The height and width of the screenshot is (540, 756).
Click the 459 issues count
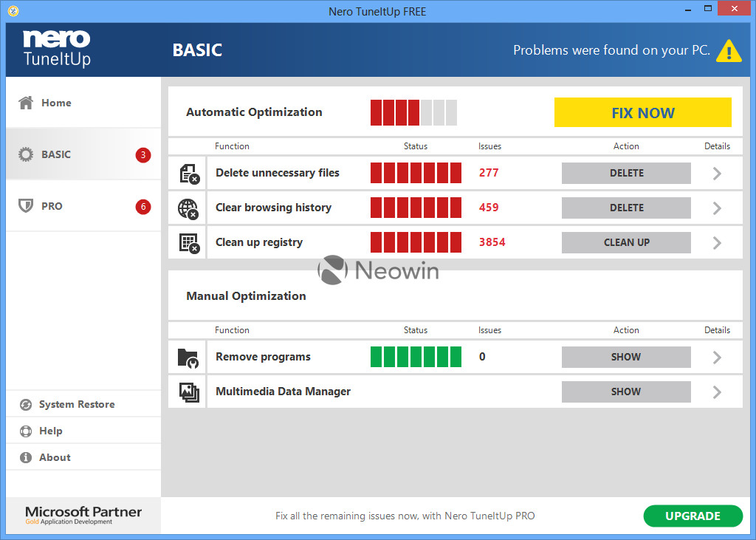tap(489, 208)
